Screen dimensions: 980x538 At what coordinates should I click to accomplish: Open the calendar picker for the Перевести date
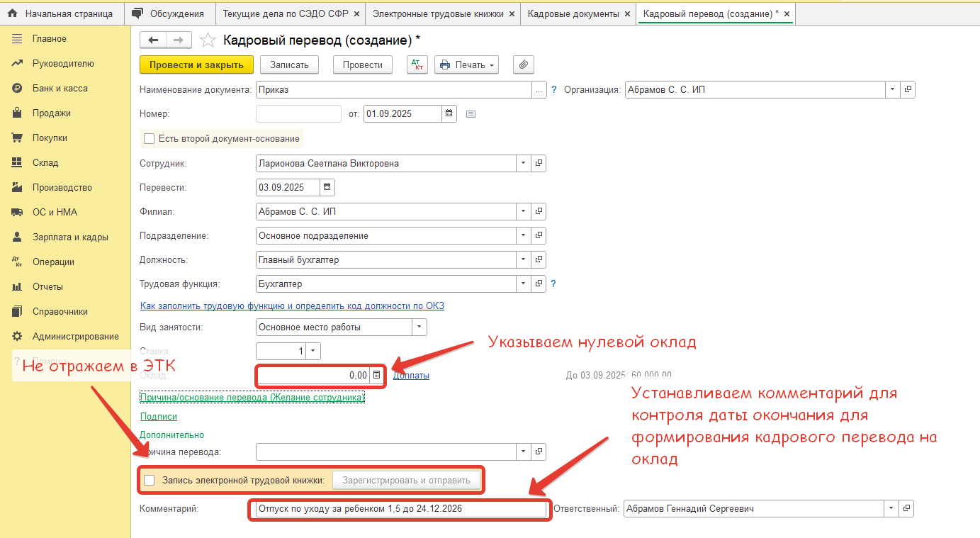[327, 188]
